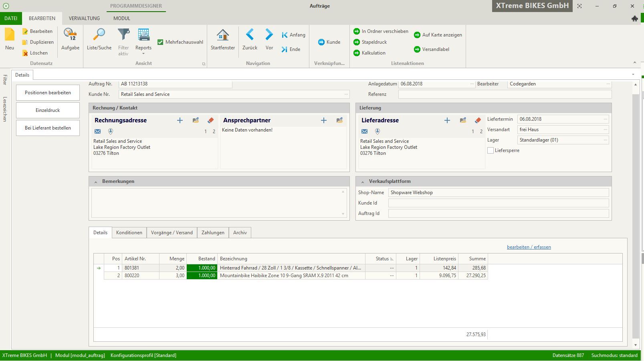The width and height of the screenshot is (644, 361).
Task: Enable the Liefersperre checkbox
Action: coord(491,150)
